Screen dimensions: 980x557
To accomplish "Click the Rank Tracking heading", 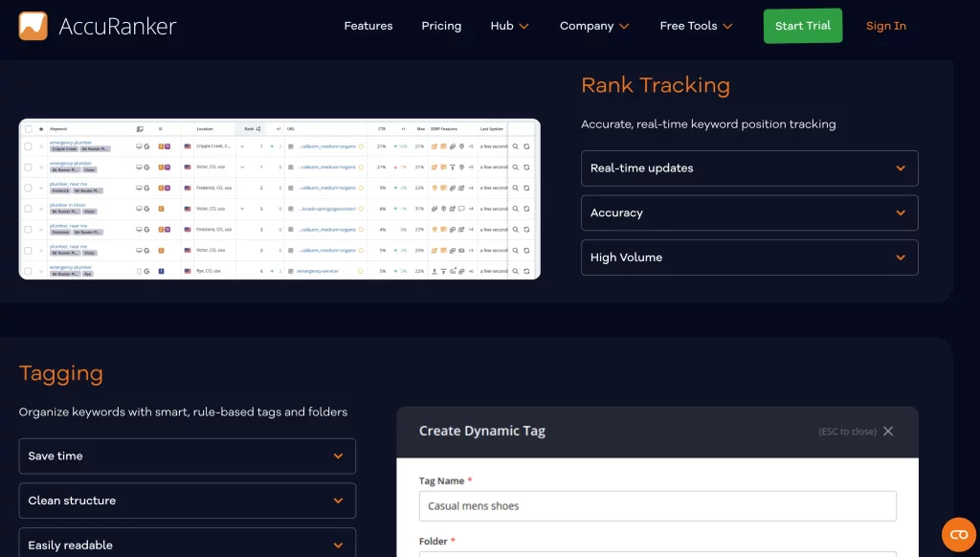I will coord(655,85).
